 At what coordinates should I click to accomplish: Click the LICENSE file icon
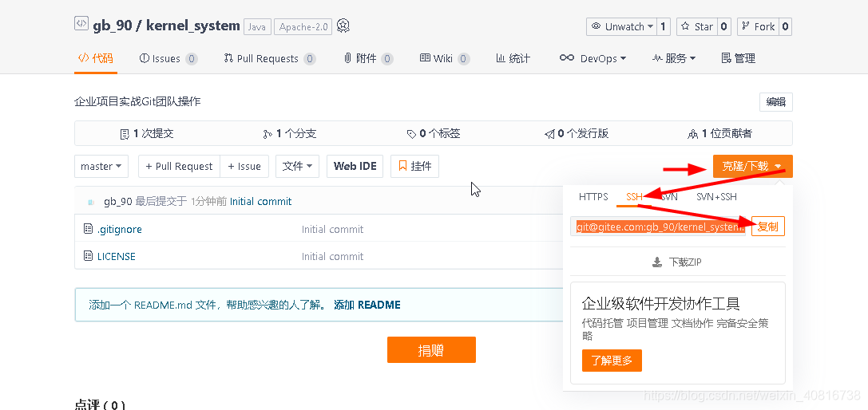click(x=88, y=255)
